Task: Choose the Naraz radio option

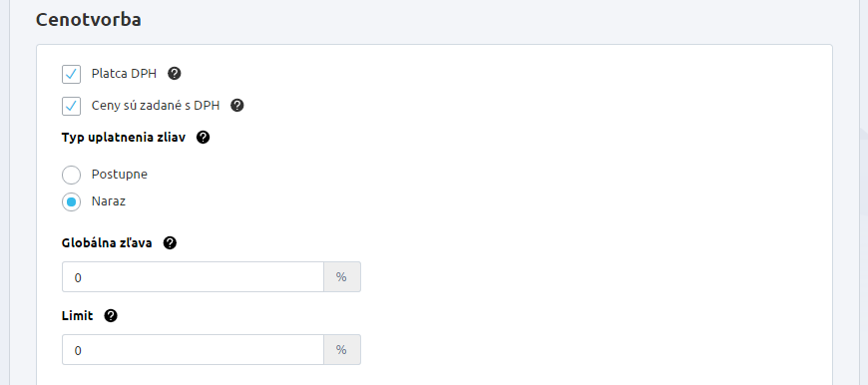Action: [72, 201]
